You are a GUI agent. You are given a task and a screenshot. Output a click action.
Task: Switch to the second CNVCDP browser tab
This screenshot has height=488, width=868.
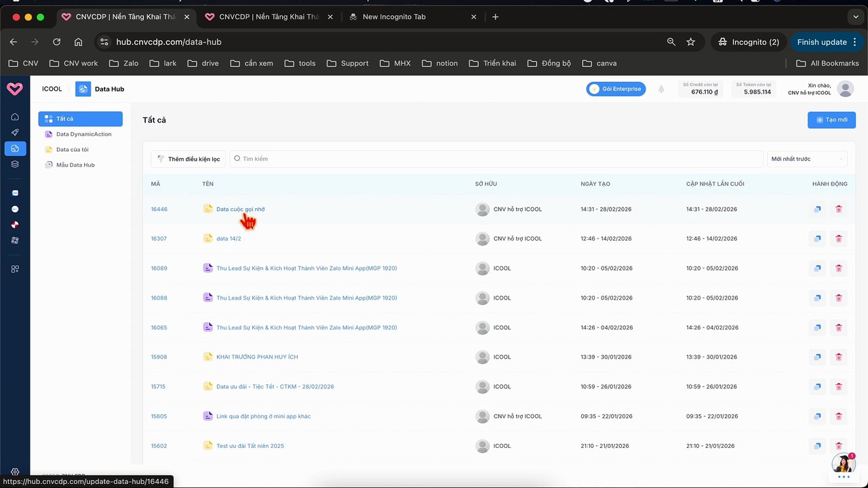pyautogui.click(x=268, y=17)
